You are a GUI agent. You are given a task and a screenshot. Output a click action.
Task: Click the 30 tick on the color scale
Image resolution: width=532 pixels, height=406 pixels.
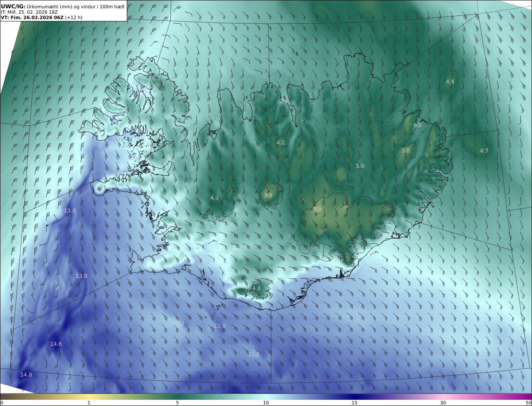tap(443, 403)
